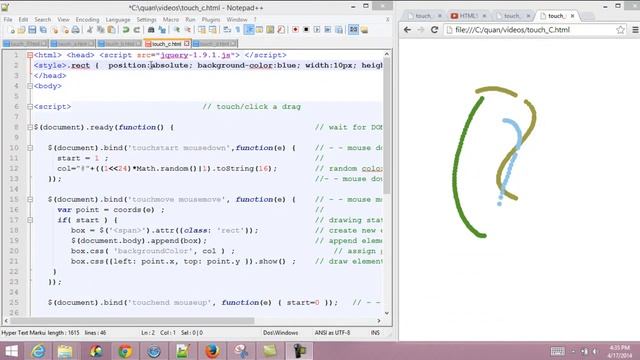
Task: Open Internet Explorer from the taskbar
Action: (38, 351)
